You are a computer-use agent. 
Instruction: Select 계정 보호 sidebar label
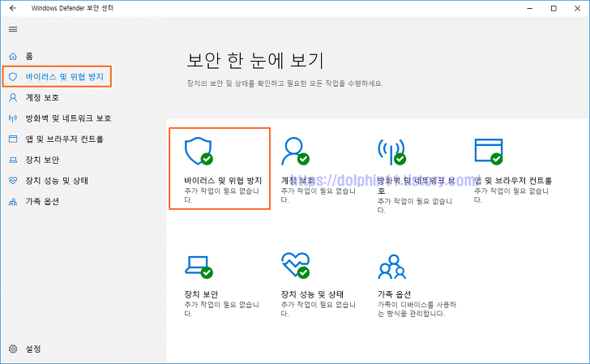(42, 97)
